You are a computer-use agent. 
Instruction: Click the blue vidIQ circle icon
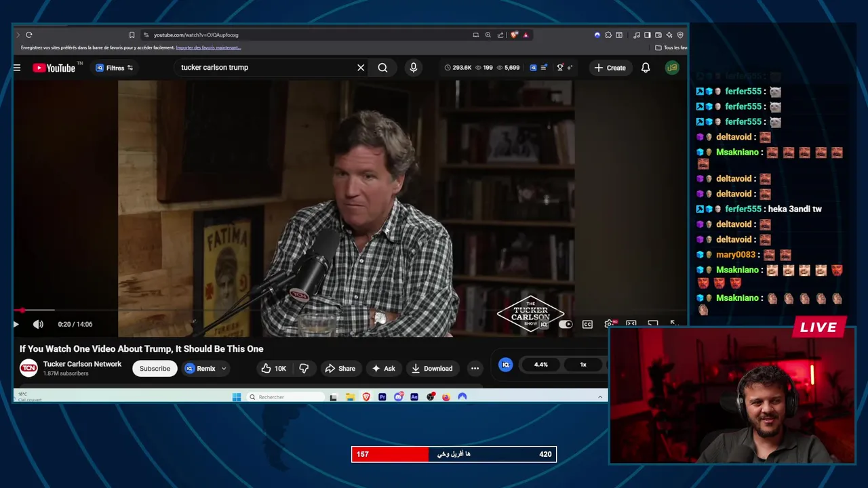tap(505, 365)
